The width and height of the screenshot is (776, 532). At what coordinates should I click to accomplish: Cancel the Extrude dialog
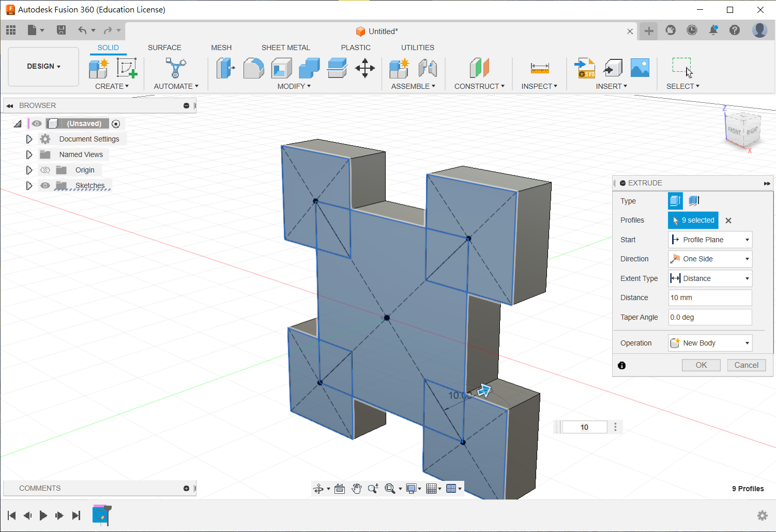click(x=746, y=365)
